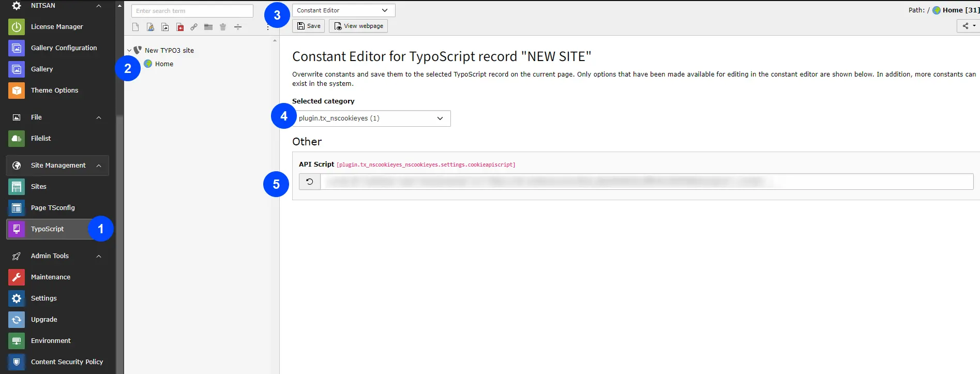Click the shortcut page icon in the tree toolbar
Screen dimensions: 980x374
(x=165, y=27)
